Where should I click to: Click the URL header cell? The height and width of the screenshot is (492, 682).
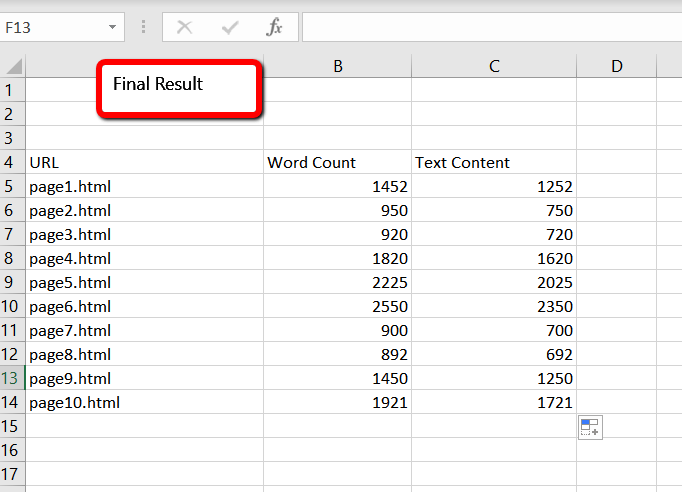pos(145,162)
